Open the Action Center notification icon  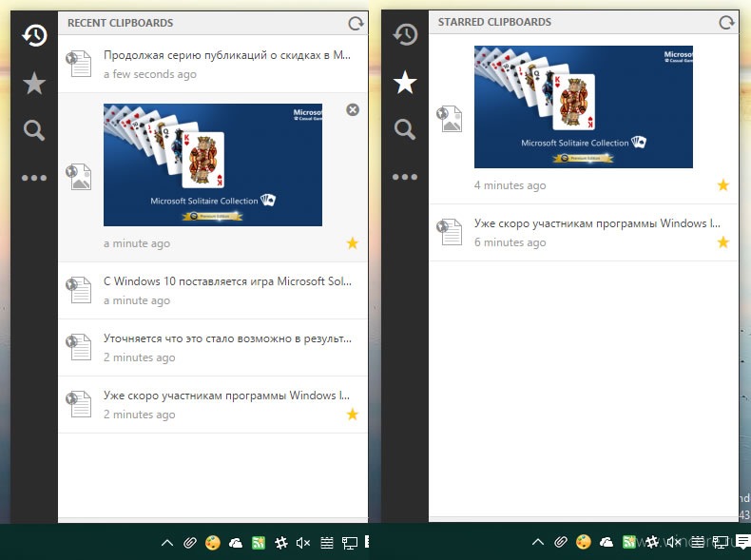pyautogui.click(x=742, y=542)
